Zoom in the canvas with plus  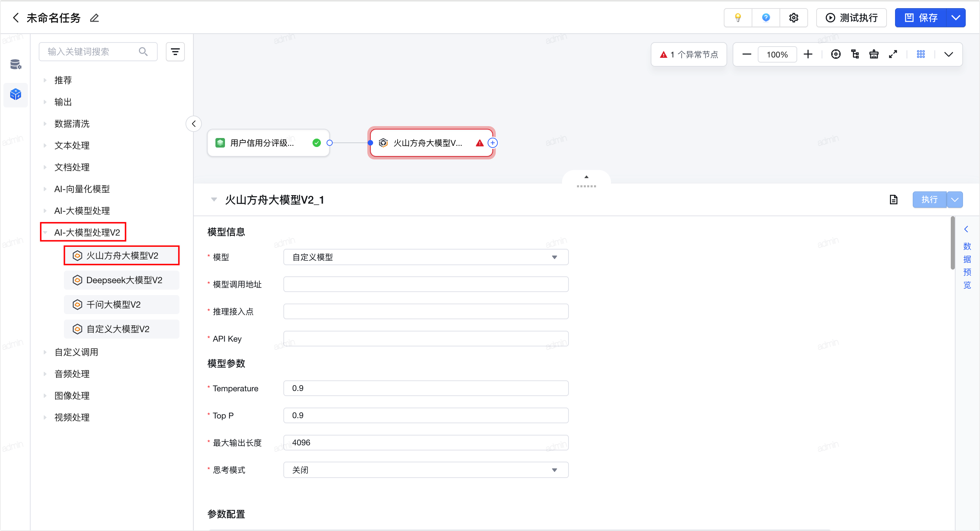coord(808,54)
